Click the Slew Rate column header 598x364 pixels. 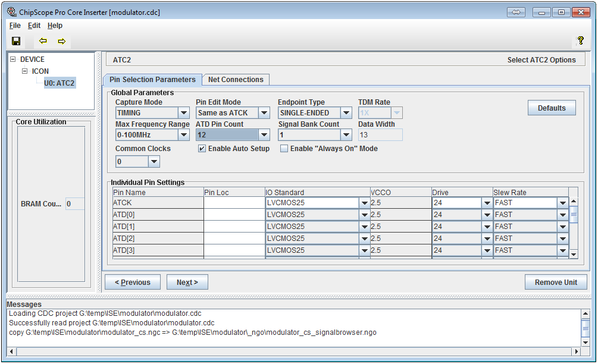pyautogui.click(x=531, y=193)
